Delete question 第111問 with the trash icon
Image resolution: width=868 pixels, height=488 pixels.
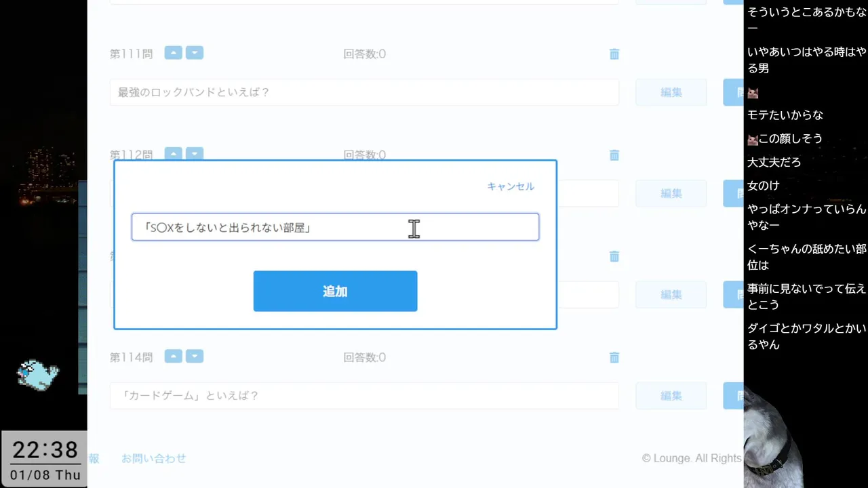coord(614,54)
